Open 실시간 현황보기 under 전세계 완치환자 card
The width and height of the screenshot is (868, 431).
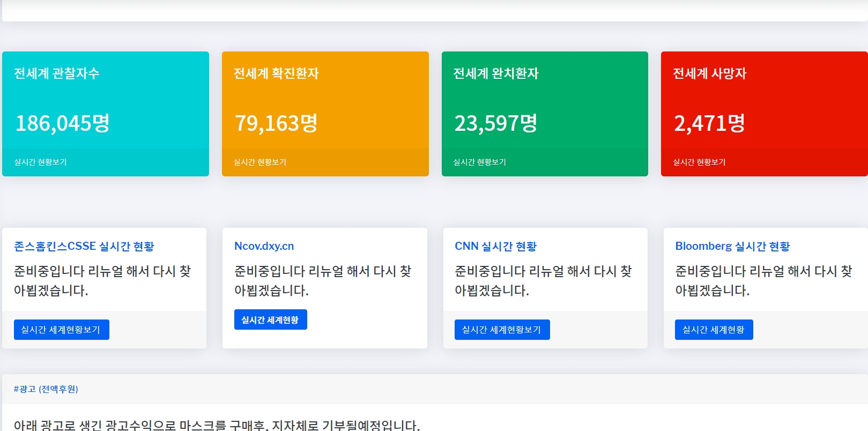tap(480, 162)
